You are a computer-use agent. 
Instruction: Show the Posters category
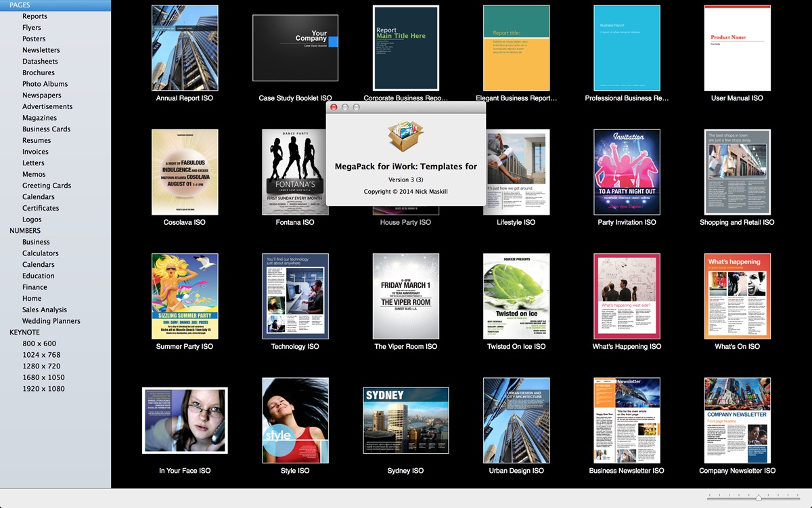tap(34, 39)
